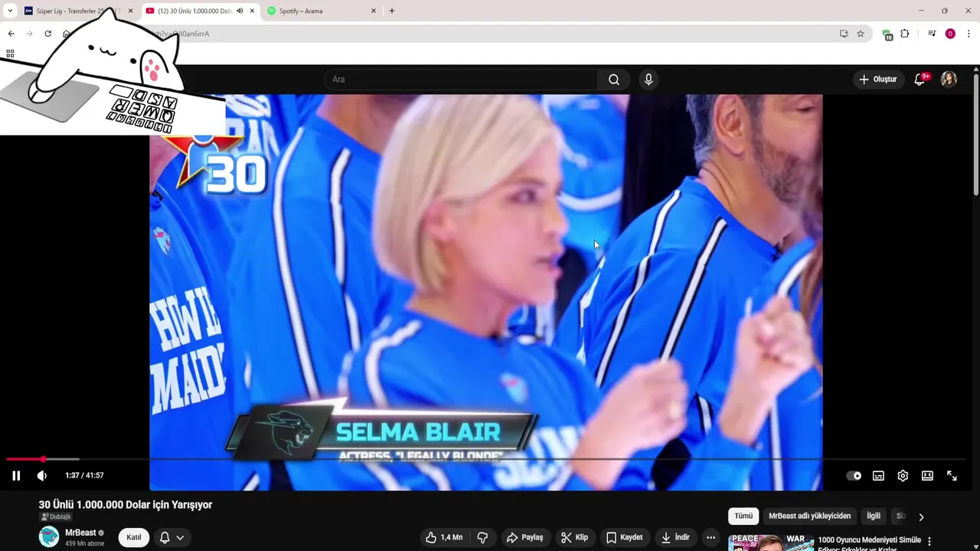This screenshot has width=980, height=551.
Task: Open options for the '1000 Oyuncu' suggested video
Action: (x=929, y=541)
